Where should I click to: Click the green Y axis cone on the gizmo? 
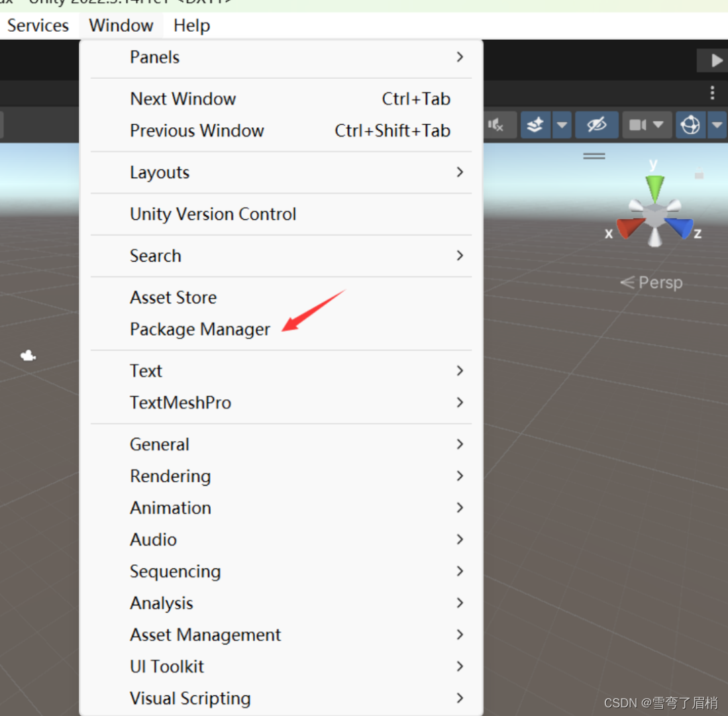tap(654, 188)
